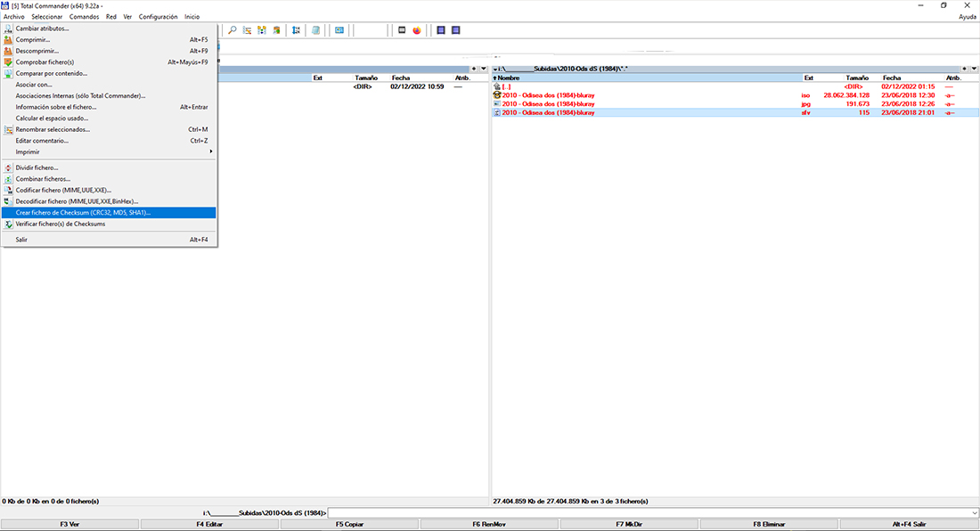Click the magnifier search files toolbar icon

tap(232, 30)
